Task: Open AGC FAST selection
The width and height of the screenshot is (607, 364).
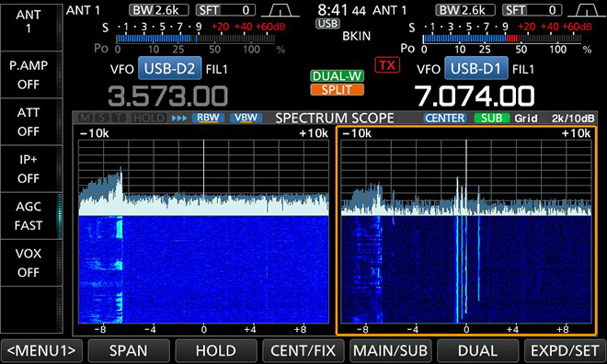Action: (29, 216)
